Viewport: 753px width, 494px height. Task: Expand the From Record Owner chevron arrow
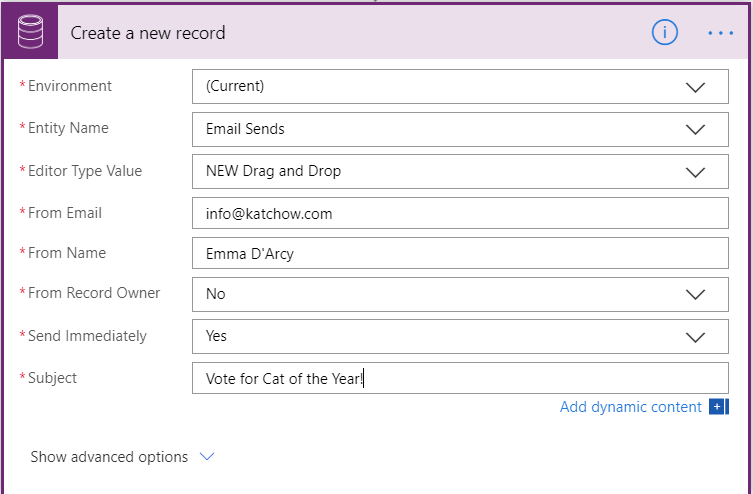pos(696,294)
